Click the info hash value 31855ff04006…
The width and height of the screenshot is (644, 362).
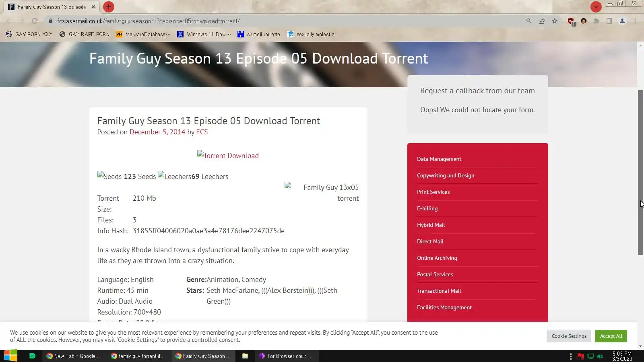tap(208, 231)
